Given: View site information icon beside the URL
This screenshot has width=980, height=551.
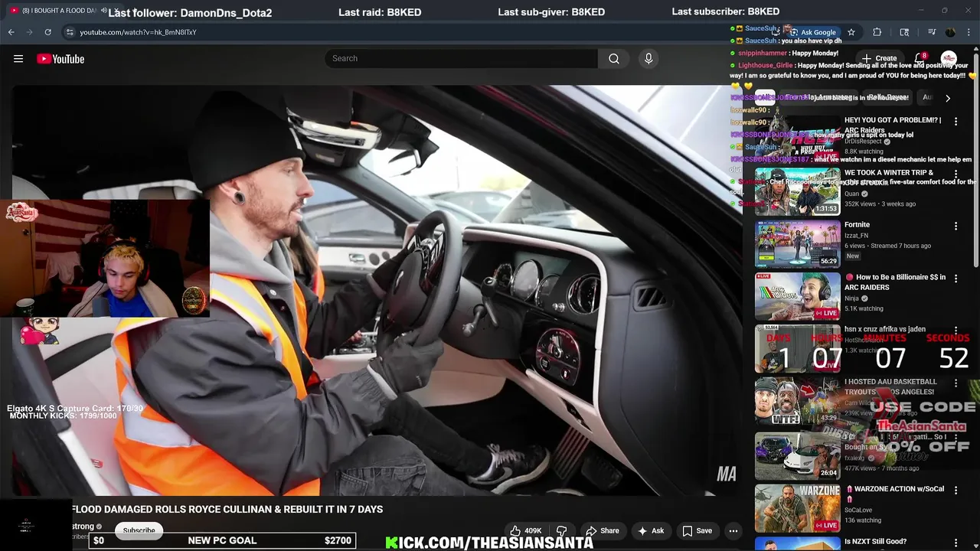Looking at the screenshot, I should [70, 32].
